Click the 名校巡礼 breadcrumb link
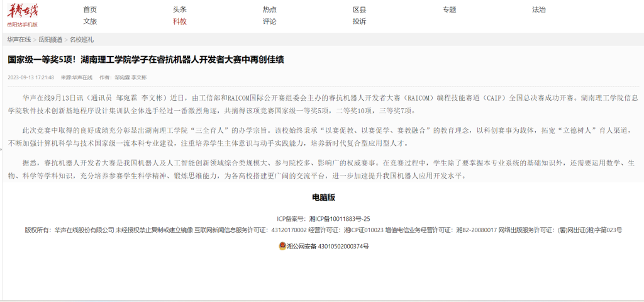 pyautogui.click(x=82, y=40)
